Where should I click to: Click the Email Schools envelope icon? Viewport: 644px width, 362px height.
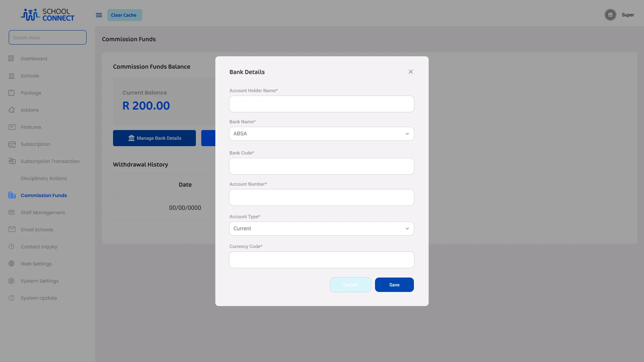pyautogui.click(x=12, y=230)
